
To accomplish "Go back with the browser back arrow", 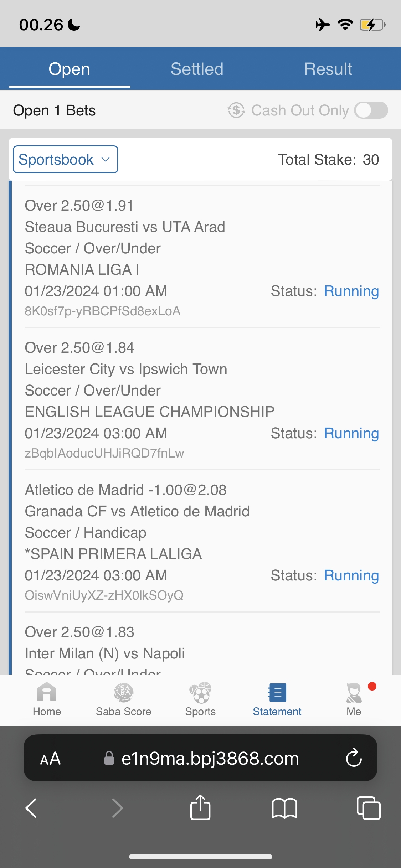I will pos(31,808).
